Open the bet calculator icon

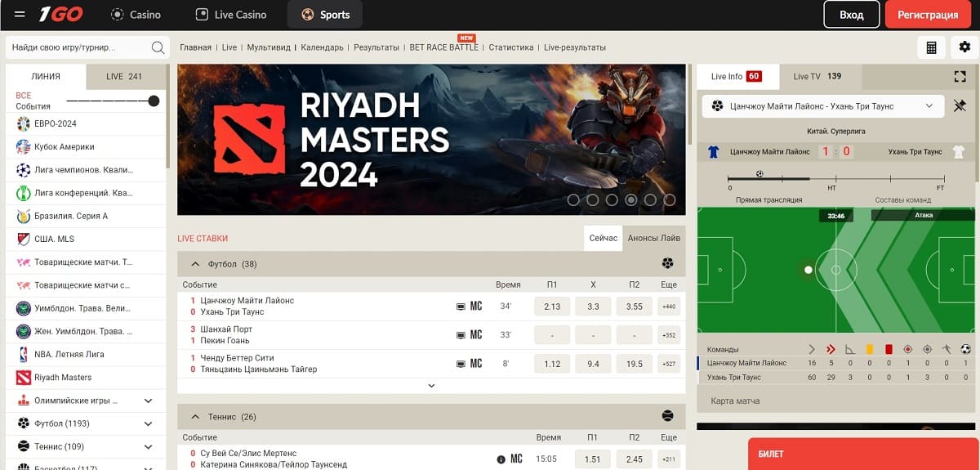(x=931, y=47)
